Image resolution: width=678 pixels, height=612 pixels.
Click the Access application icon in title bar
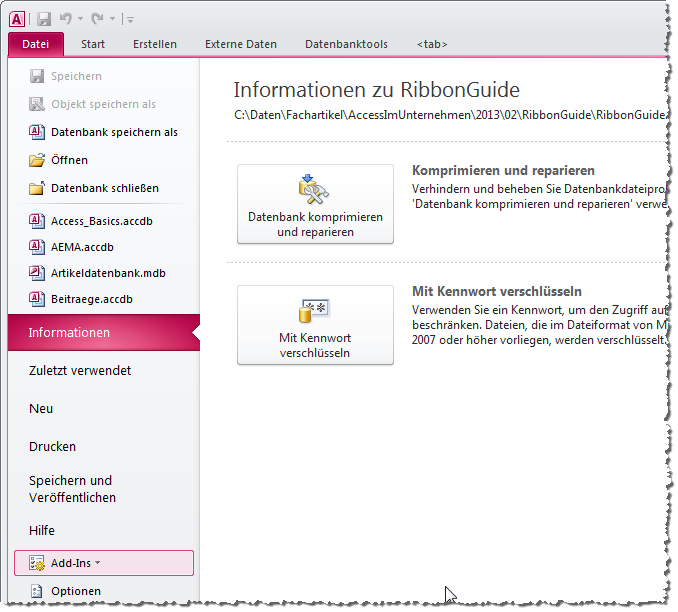(17, 18)
